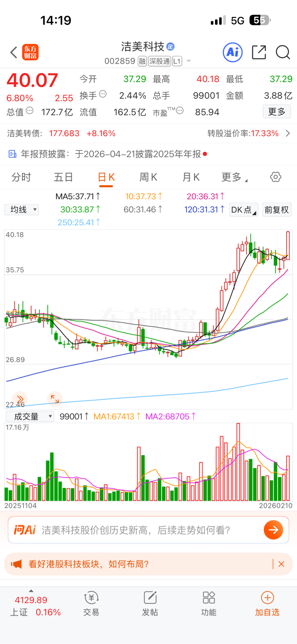
Task: Tap the MA 120:31.31 value
Action: coord(204,210)
